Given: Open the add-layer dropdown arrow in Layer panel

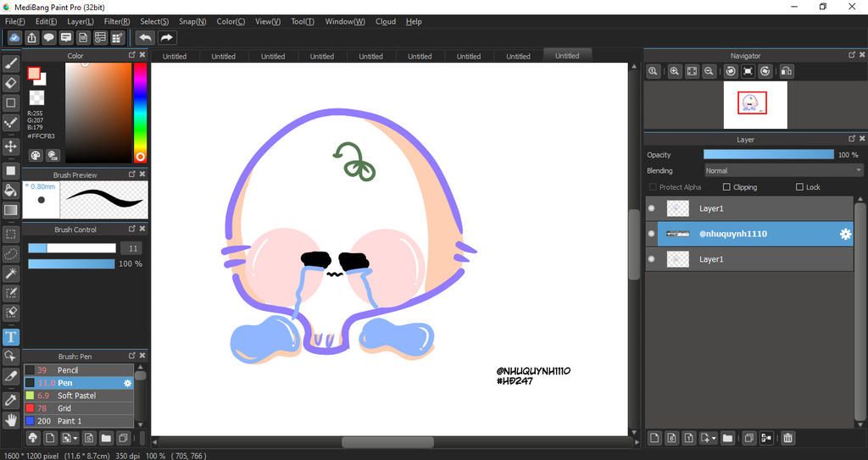Looking at the screenshot, I should click(x=714, y=438).
